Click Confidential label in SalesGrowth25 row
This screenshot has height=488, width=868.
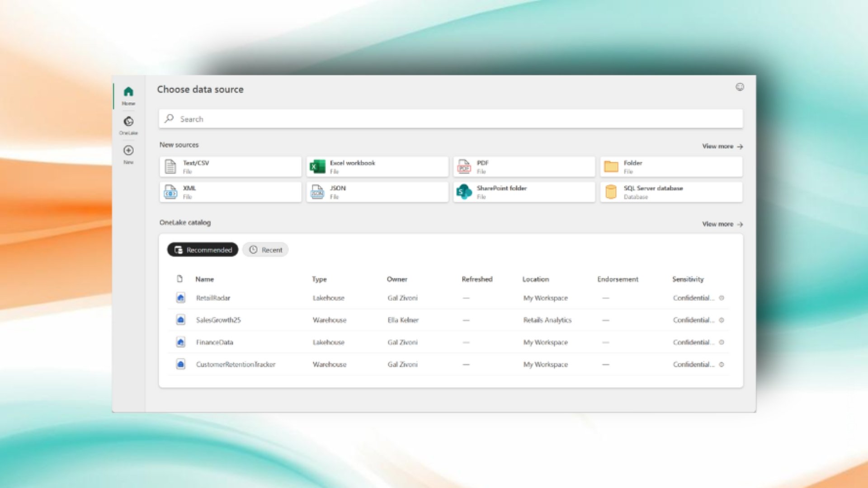[x=693, y=320]
